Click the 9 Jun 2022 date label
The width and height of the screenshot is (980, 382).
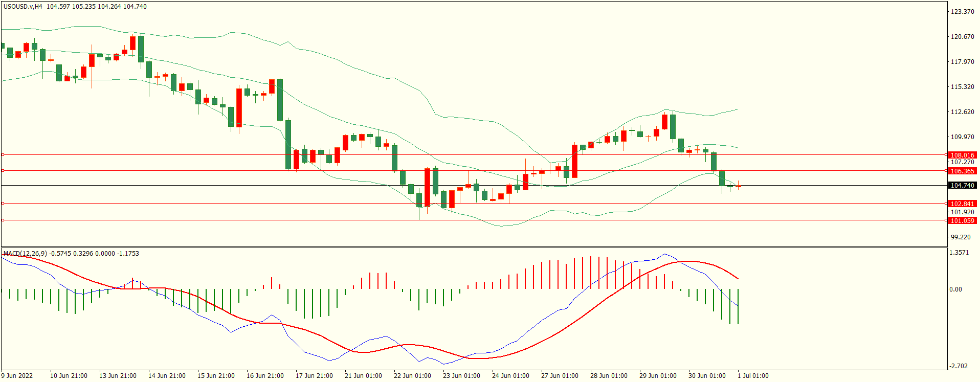17,375
